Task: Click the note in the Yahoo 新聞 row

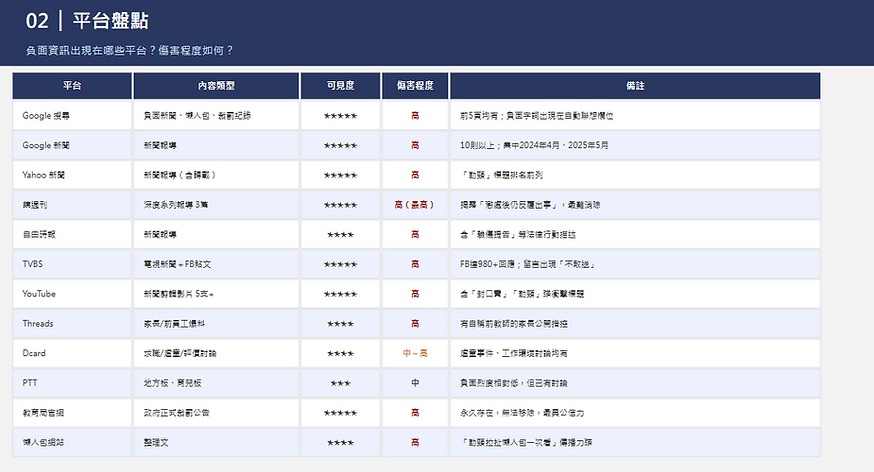Action: (x=635, y=175)
